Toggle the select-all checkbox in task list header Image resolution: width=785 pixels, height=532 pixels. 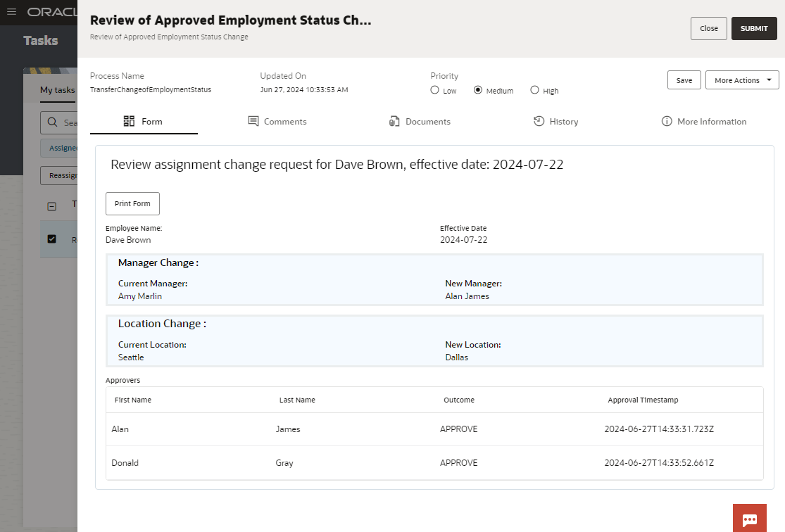[51, 206]
